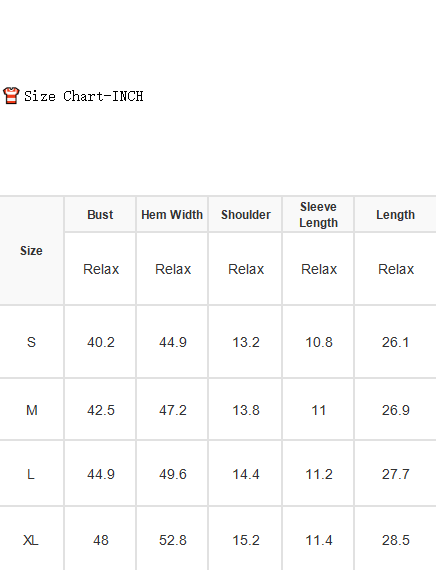
Task: Click the Bust column header
Action: point(100,214)
